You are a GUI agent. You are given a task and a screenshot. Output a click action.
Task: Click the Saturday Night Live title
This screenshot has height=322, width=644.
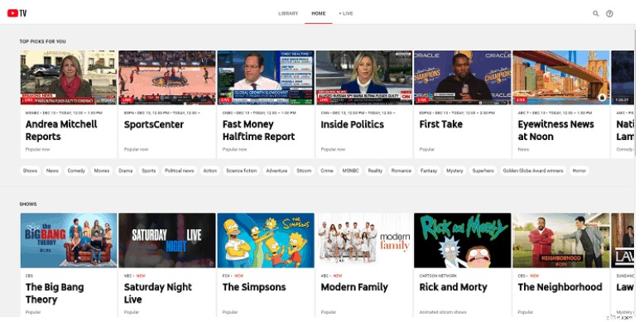(158, 293)
